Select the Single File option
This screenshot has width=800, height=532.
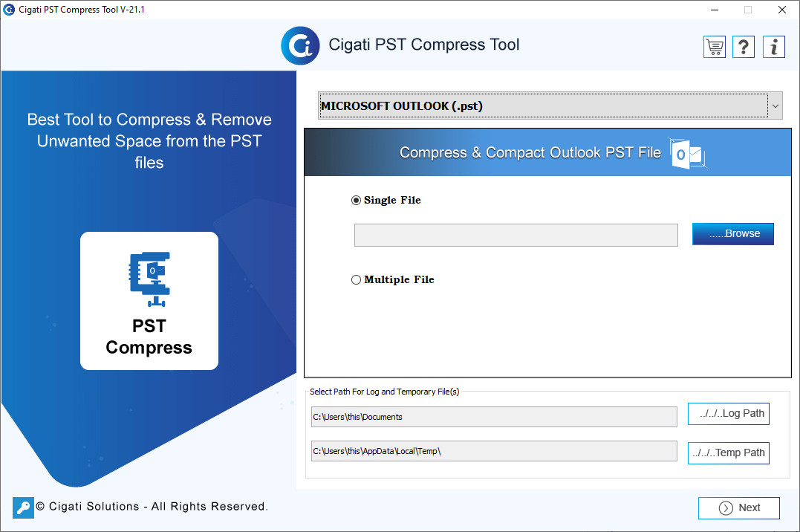(386, 200)
